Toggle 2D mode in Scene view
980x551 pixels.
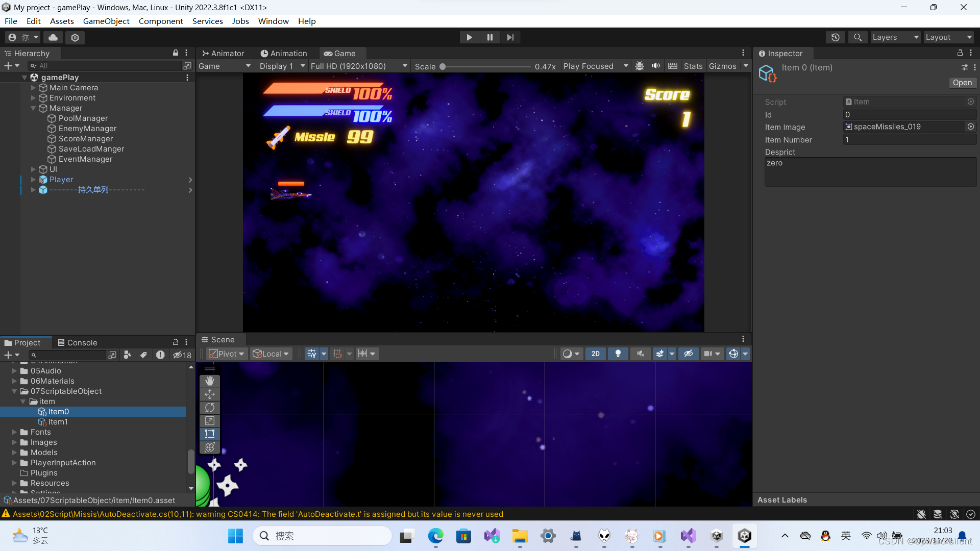[595, 354]
